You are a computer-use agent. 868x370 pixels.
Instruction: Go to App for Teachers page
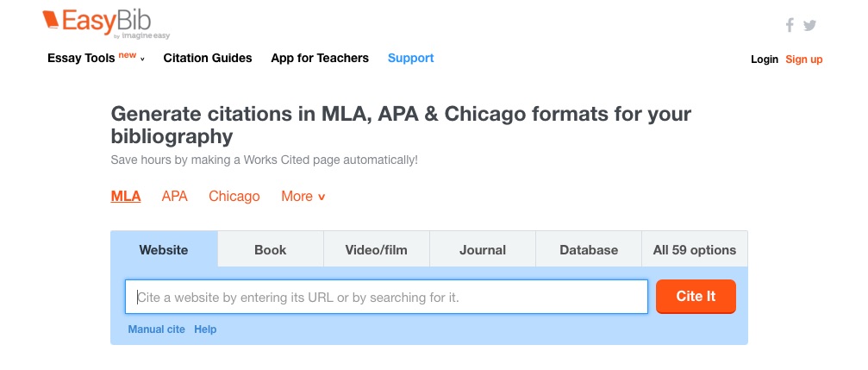click(x=320, y=59)
